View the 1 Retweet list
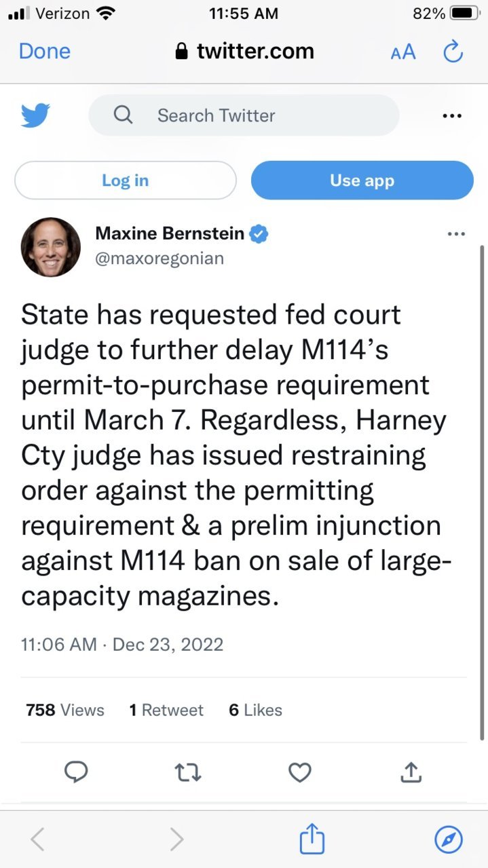488x868 pixels. tap(166, 710)
